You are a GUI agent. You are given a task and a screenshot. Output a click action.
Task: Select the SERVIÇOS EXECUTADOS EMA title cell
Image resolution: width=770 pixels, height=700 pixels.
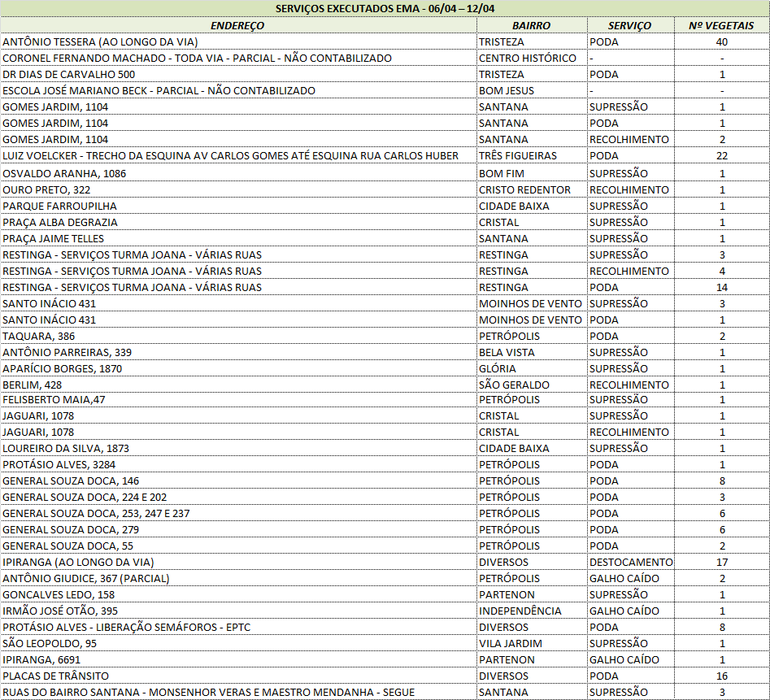click(385, 8)
